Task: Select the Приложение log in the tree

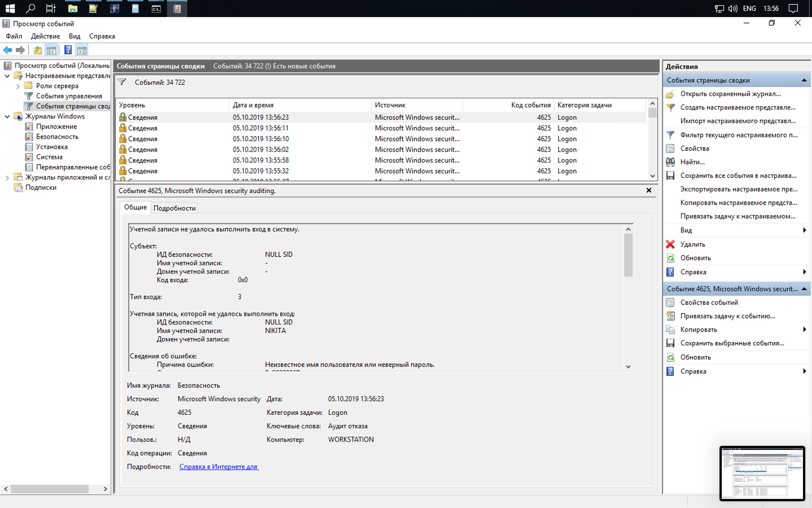Action: pos(56,127)
